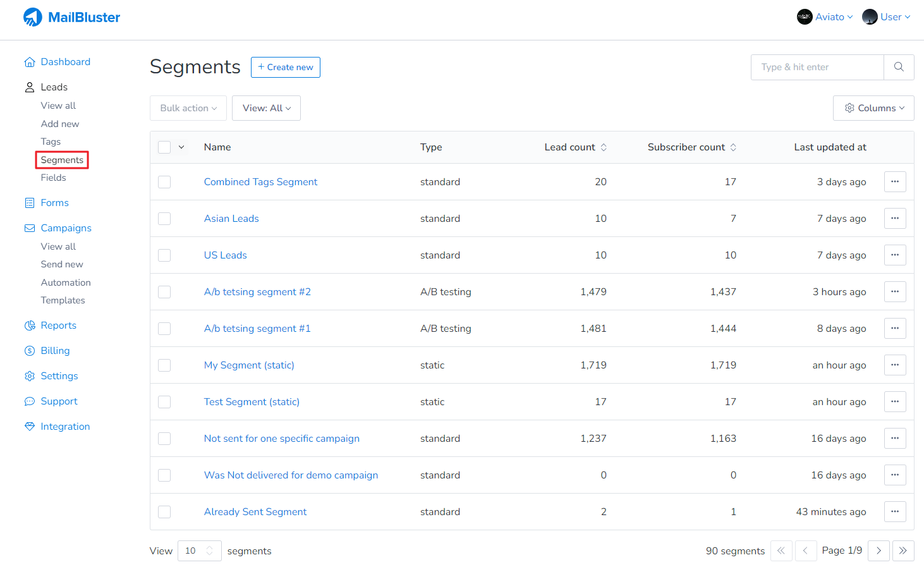This screenshot has height=572, width=924.
Task: Sort by Lead count arrows
Action: (604, 147)
